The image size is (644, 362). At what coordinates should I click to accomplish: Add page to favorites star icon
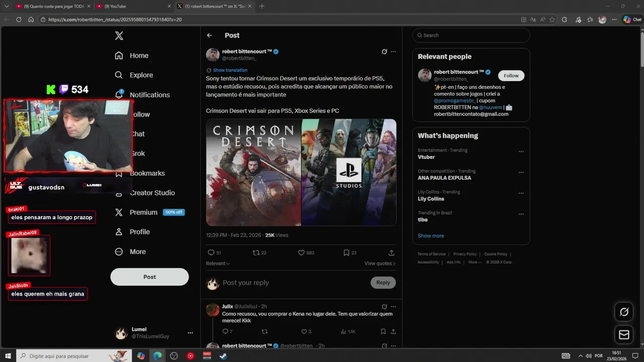click(552, 20)
